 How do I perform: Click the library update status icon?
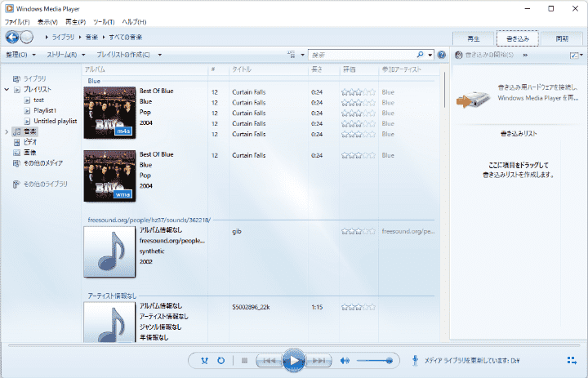(x=415, y=361)
